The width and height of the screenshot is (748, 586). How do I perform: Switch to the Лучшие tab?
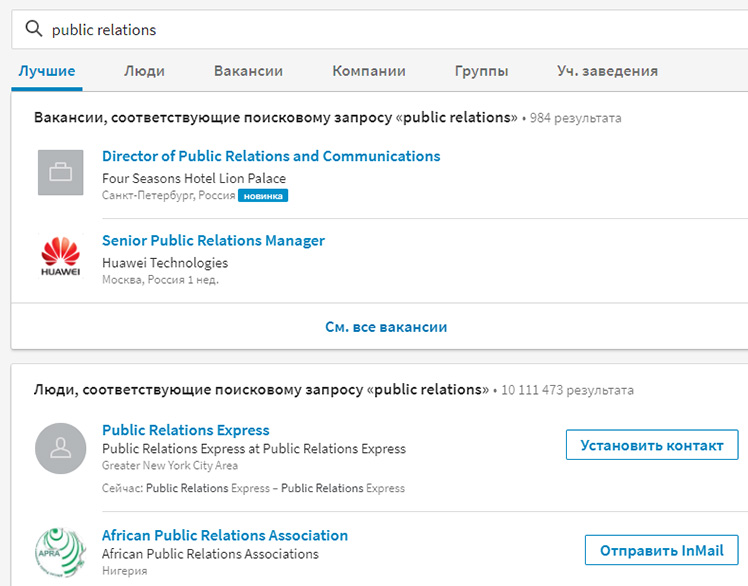coord(47,71)
